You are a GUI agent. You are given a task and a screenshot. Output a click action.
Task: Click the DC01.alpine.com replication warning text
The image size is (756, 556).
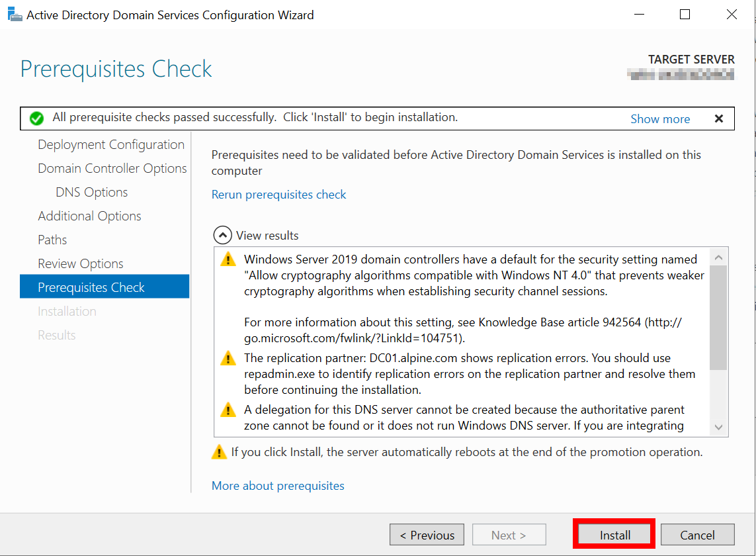click(470, 373)
